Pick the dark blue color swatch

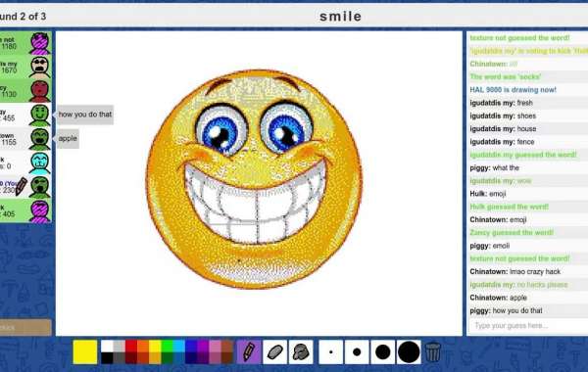point(191,358)
